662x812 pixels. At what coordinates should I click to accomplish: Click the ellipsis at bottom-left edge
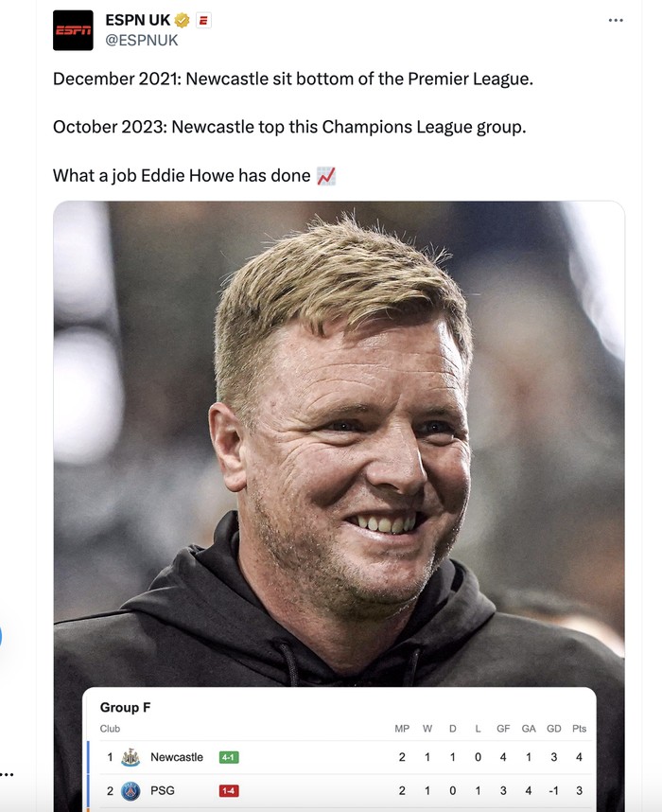(8, 775)
